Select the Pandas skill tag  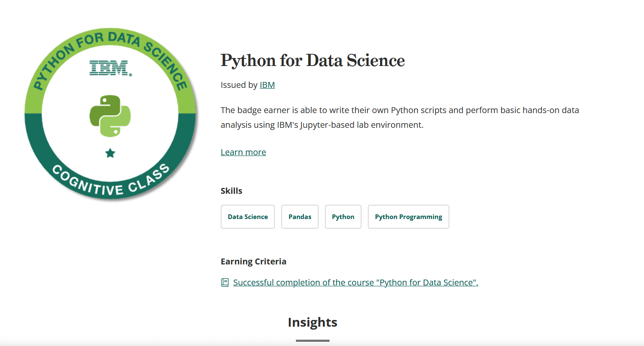tap(300, 217)
